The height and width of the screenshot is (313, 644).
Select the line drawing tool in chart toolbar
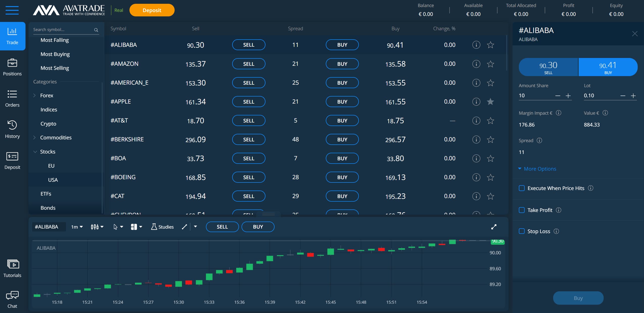(x=184, y=227)
